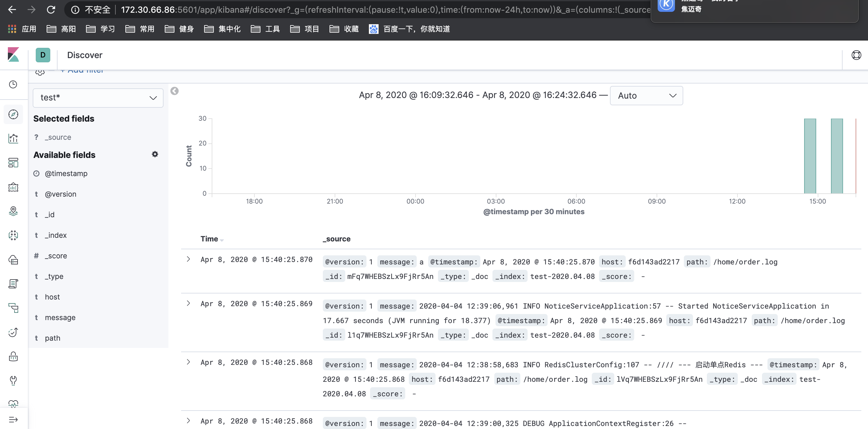Open Discover compass icon in sidebar
The height and width of the screenshot is (429, 868).
click(x=13, y=114)
